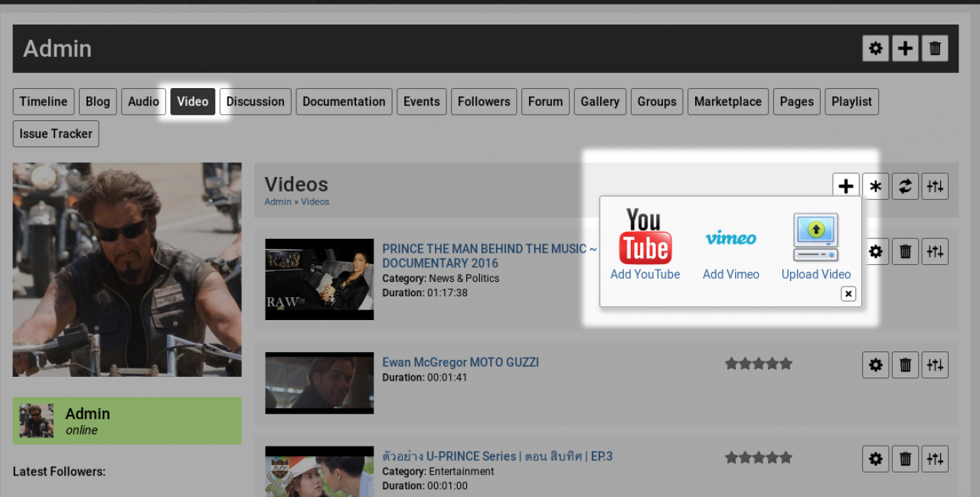This screenshot has width=980, height=497.
Task: Open the Discussion tab
Action: point(256,101)
